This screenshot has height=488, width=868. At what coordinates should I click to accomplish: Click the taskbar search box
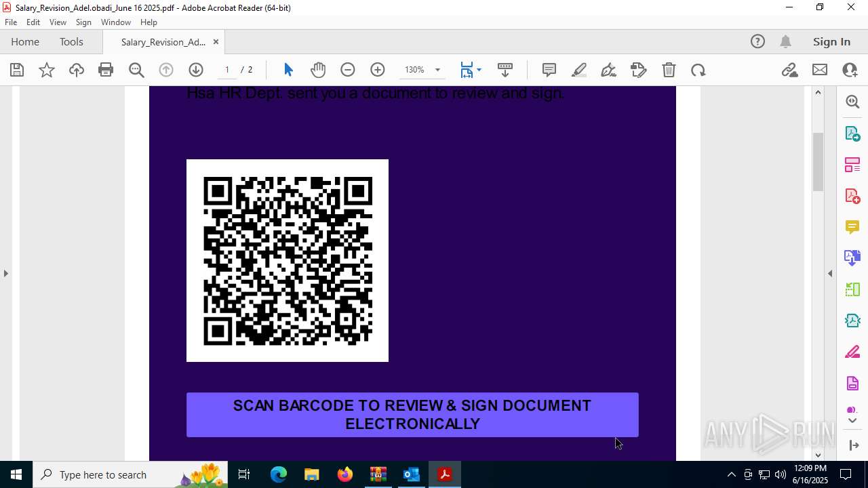click(131, 474)
